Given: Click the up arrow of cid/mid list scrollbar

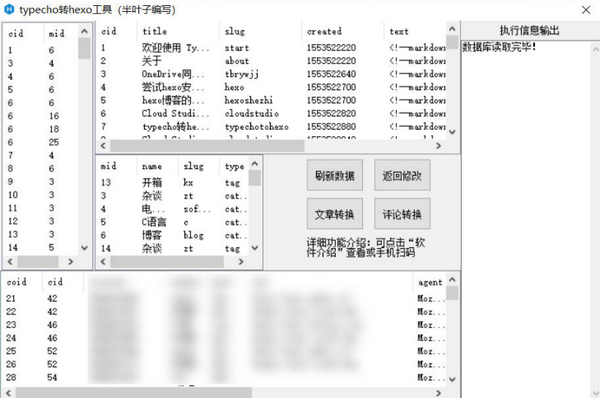Looking at the screenshot, I should (85, 31).
